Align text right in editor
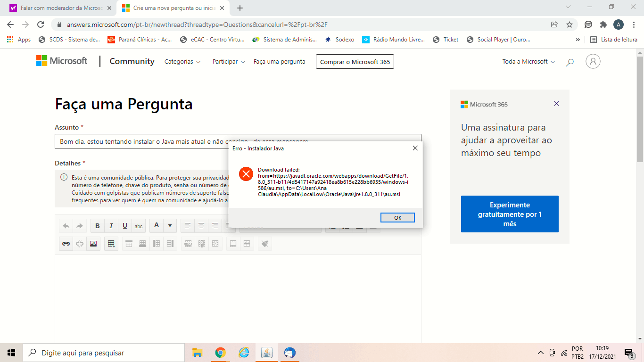 (x=215, y=226)
